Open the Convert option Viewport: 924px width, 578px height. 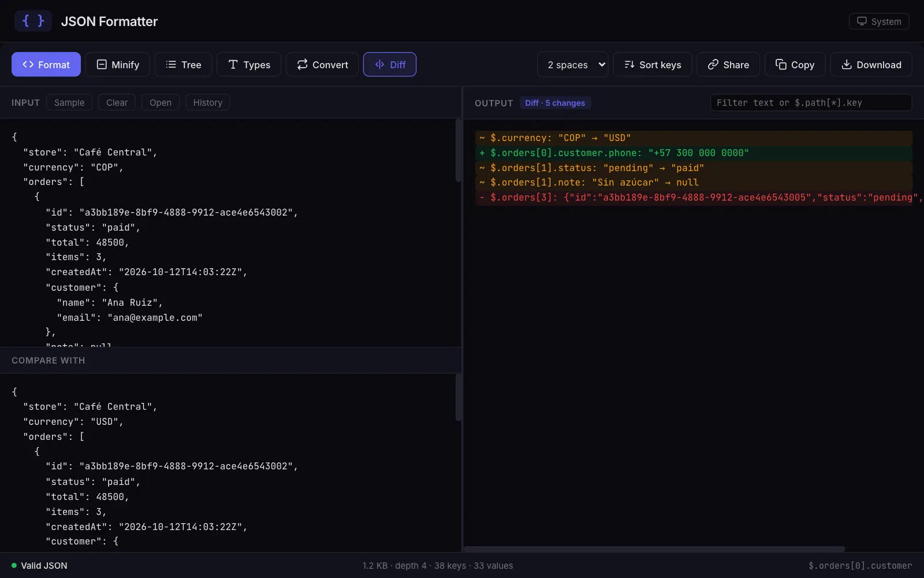click(322, 65)
